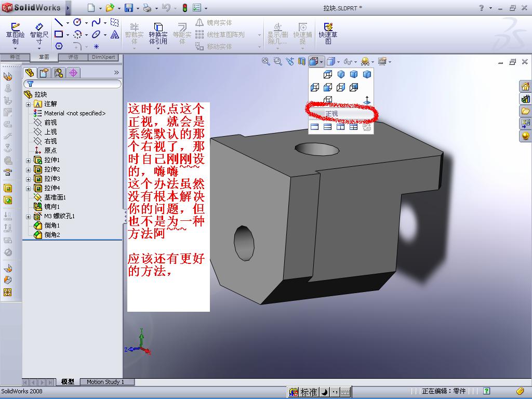Open the FeatureManager design tree tab
Screen dimensions: 532x399
[30, 72]
